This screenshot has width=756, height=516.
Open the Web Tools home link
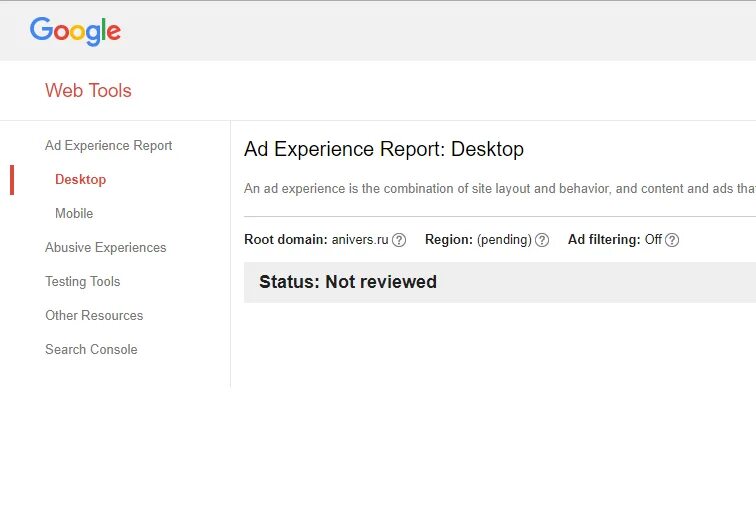tap(88, 91)
